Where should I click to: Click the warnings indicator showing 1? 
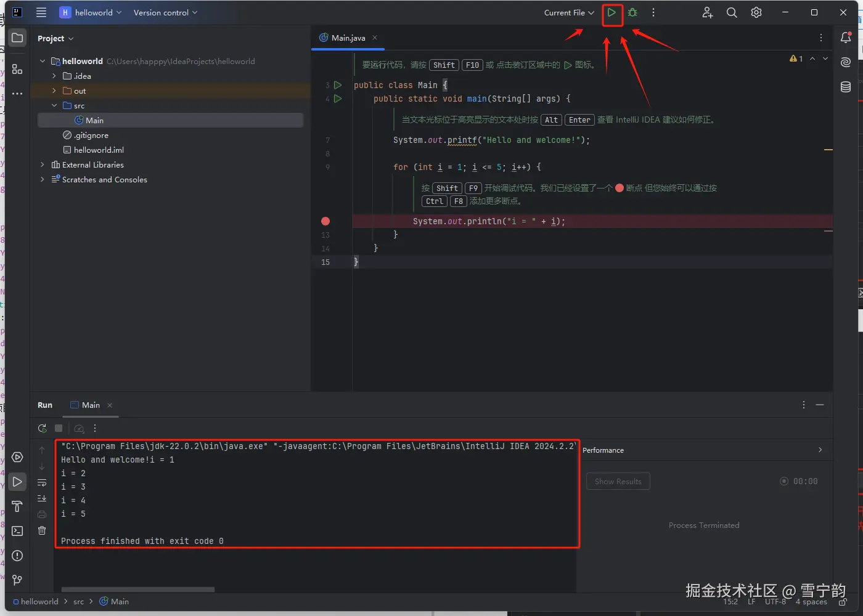click(x=796, y=59)
